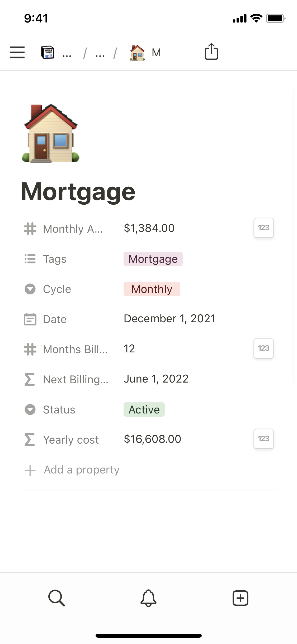Tap the 123 button beside Months Billed
297x644 pixels.
pos(263,348)
